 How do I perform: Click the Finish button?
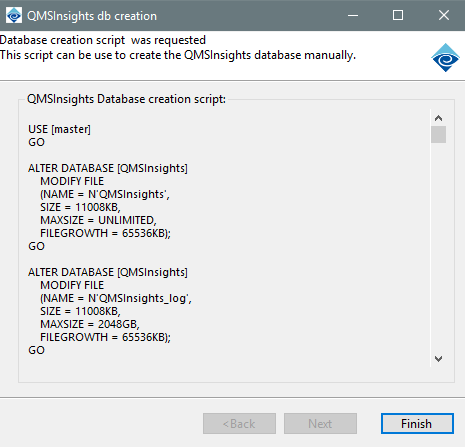click(417, 424)
